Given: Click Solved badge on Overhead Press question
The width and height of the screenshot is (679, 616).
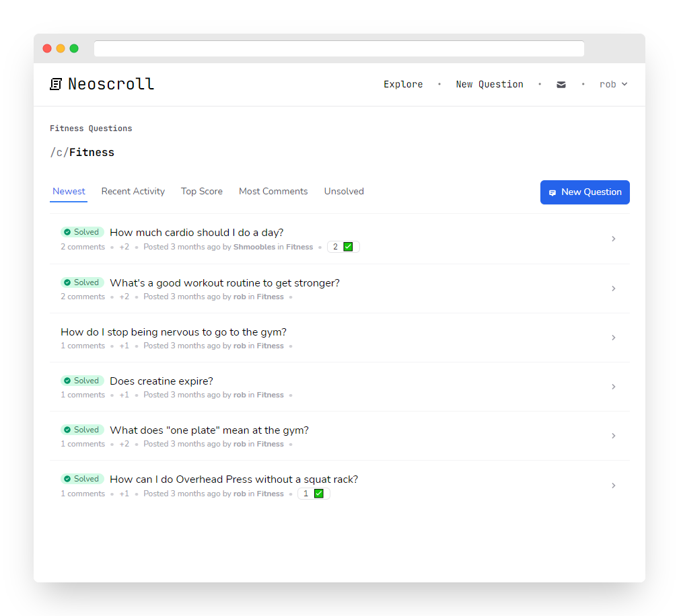Looking at the screenshot, I should [82, 479].
